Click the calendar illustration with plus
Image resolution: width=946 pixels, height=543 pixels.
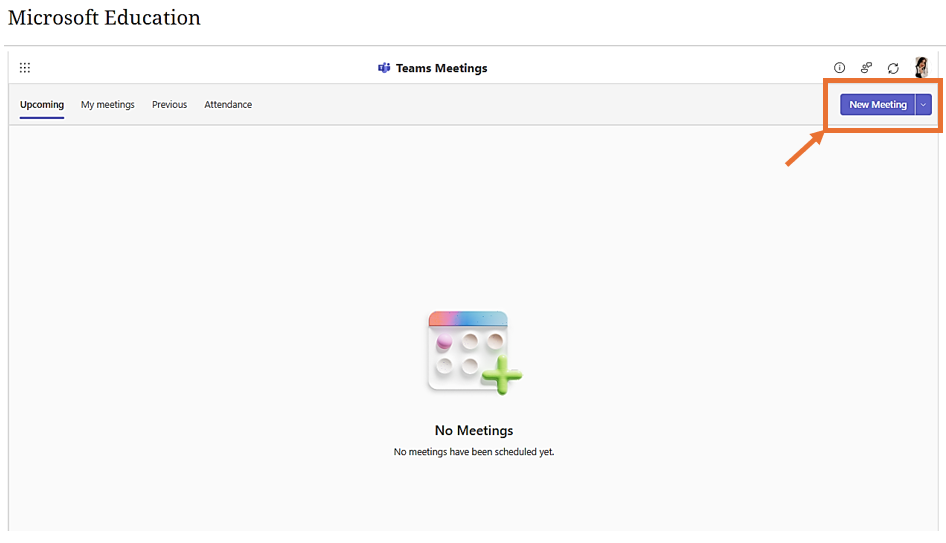click(x=475, y=352)
